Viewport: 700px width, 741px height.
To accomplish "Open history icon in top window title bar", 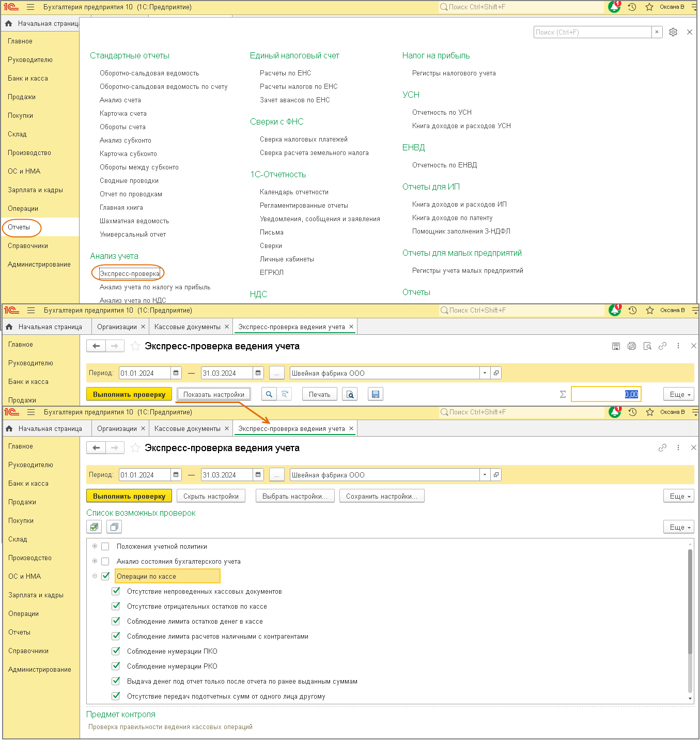I will click(632, 7).
